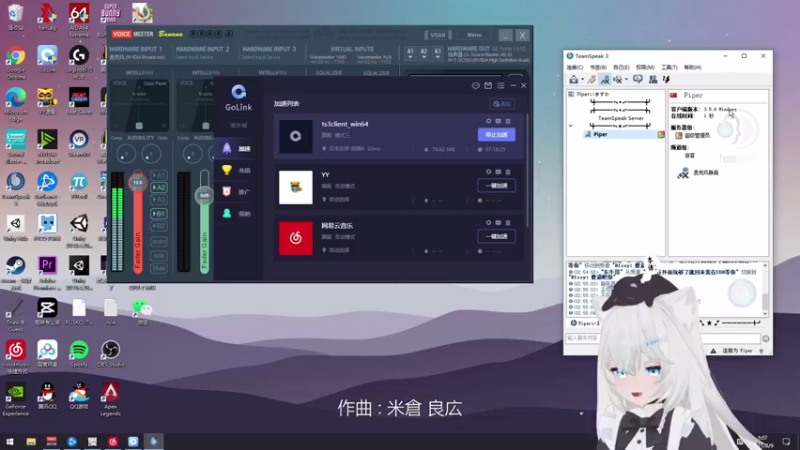The width and height of the screenshot is (800, 450).
Task: Select the 加速 tab in GoLink sidebar
Action: 236,148
